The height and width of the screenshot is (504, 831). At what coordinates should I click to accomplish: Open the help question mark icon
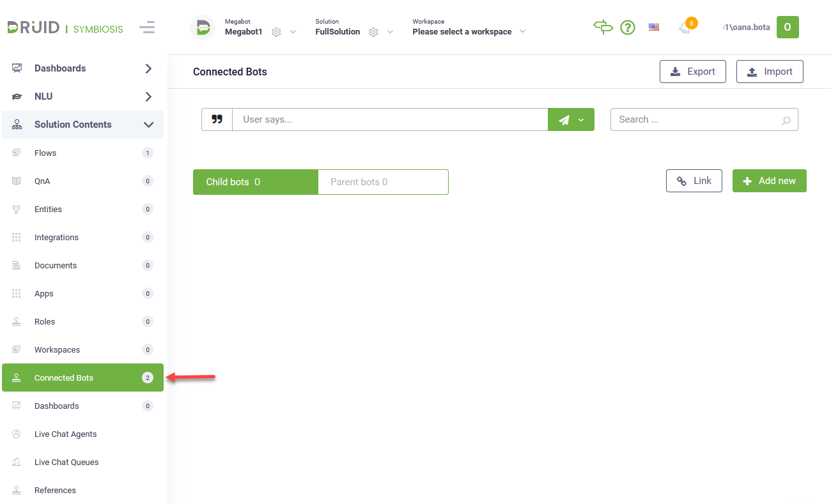tap(628, 27)
